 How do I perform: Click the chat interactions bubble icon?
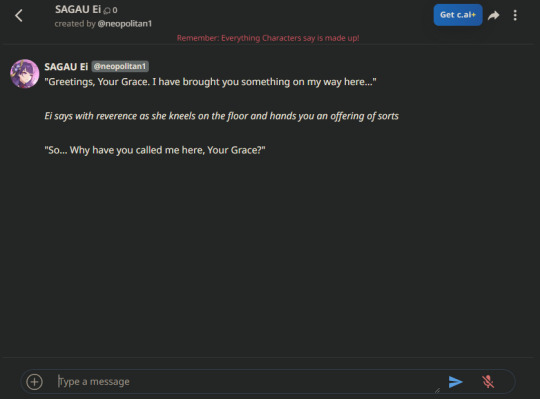[x=107, y=11]
